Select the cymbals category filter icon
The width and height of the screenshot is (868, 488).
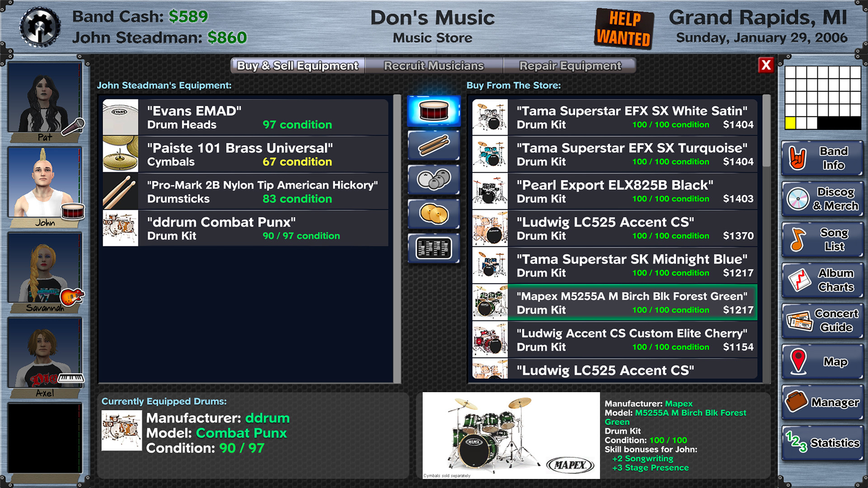click(434, 214)
